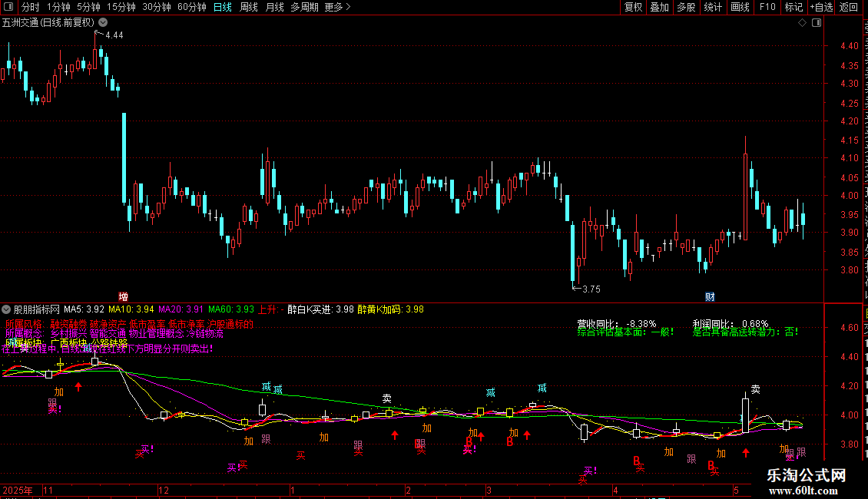This screenshot has height=499, width=868.
Task: Click the 上升 trend status text
Action: click(x=270, y=309)
